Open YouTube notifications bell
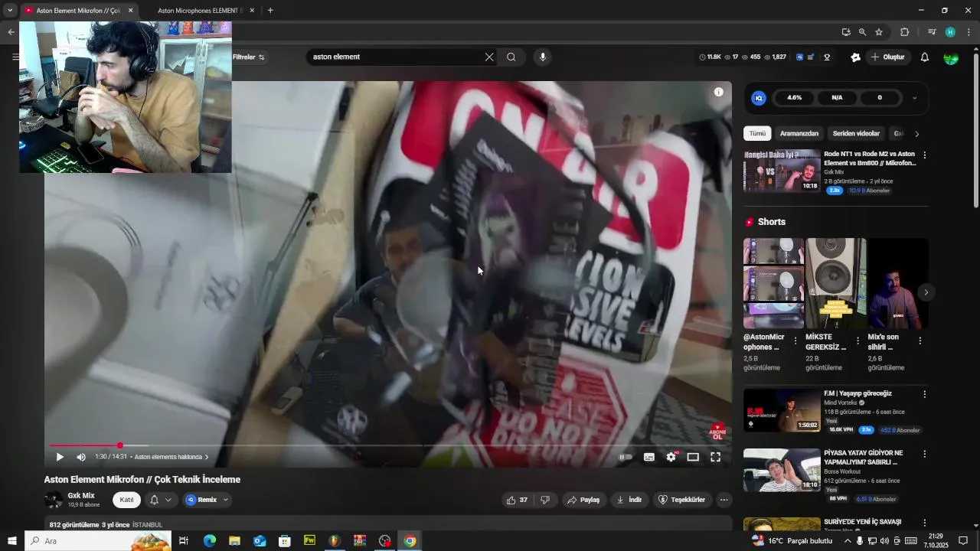 [x=924, y=57]
